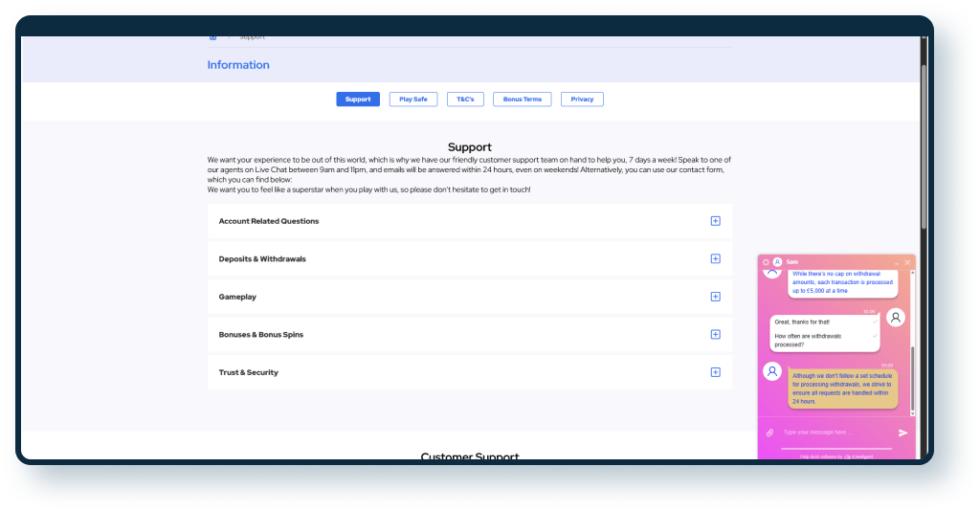
Task: Expand the Trust & Security section
Action: point(715,372)
